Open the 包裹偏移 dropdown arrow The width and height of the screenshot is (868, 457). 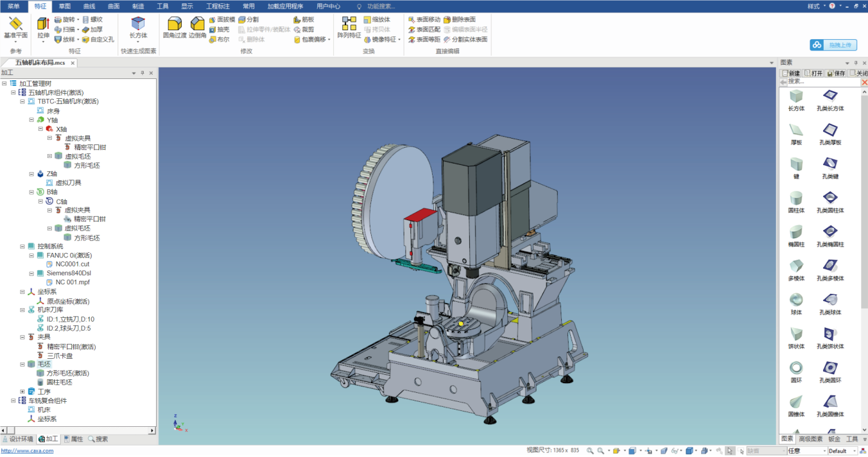(x=329, y=40)
